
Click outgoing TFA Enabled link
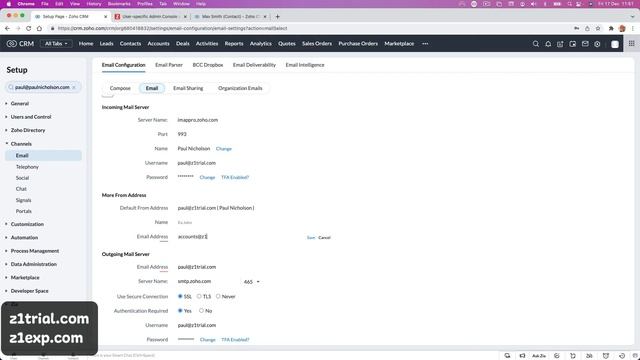click(x=235, y=340)
